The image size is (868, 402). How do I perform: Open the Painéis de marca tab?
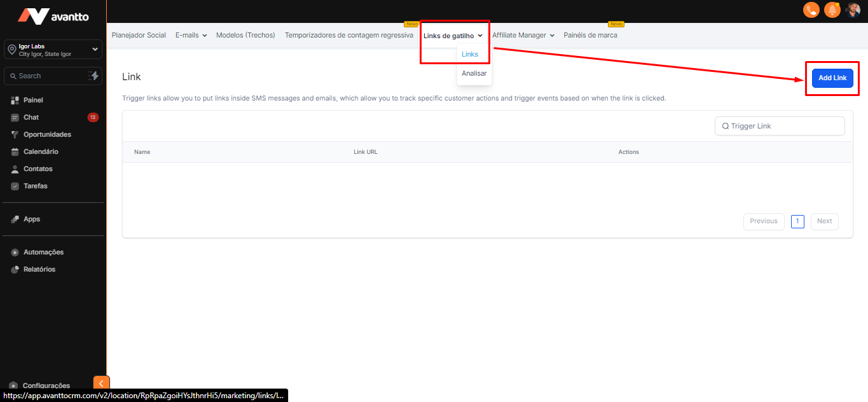tap(590, 36)
